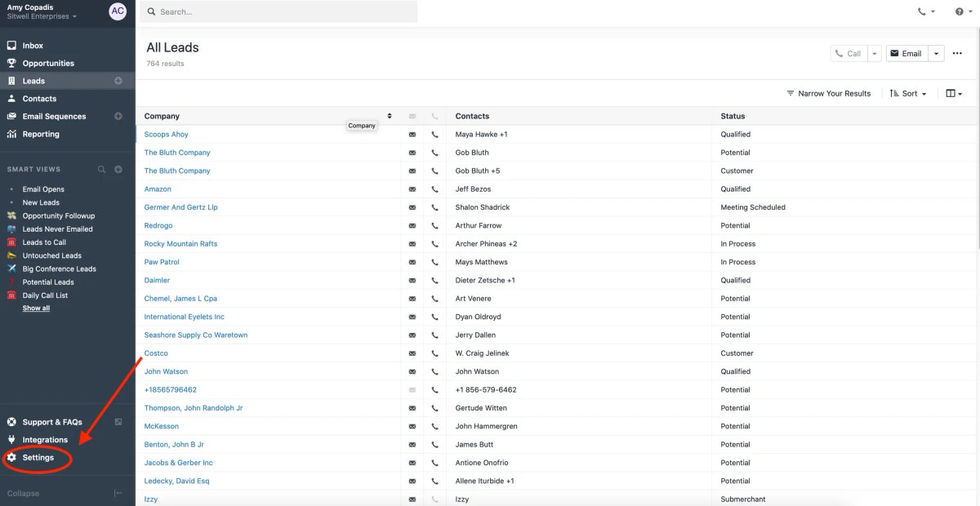Open the Reporting section
The height and width of the screenshot is (506, 980).
click(x=41, y=134)
